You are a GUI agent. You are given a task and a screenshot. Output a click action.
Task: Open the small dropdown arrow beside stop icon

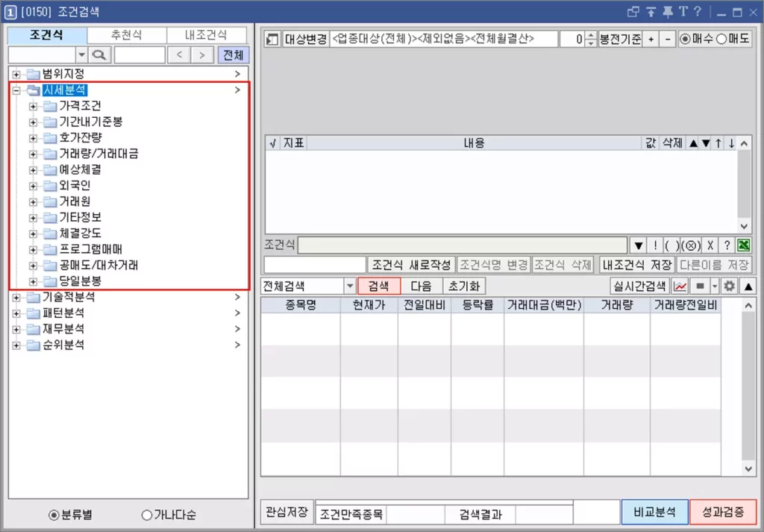coord(715,287)
